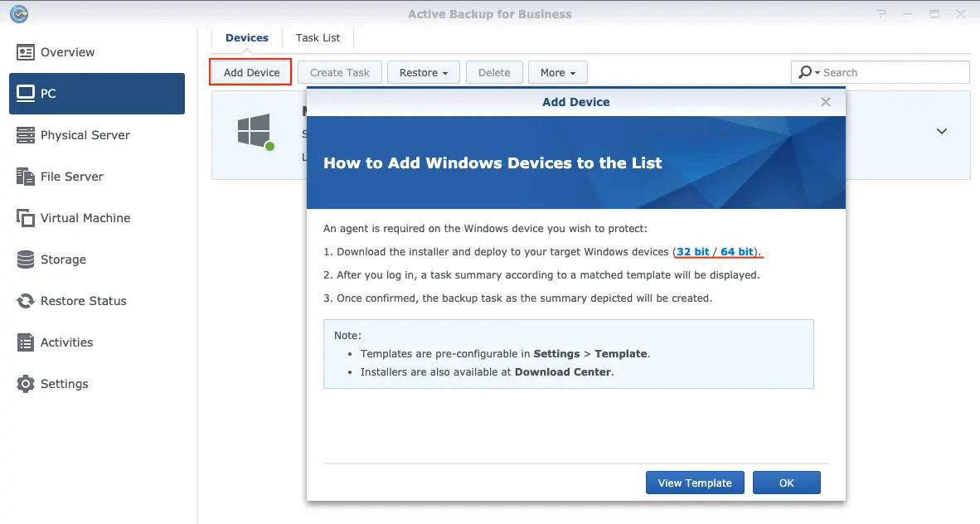980x524 pixels.
Task: Click into the Search field
Action: tap(880, 72)
